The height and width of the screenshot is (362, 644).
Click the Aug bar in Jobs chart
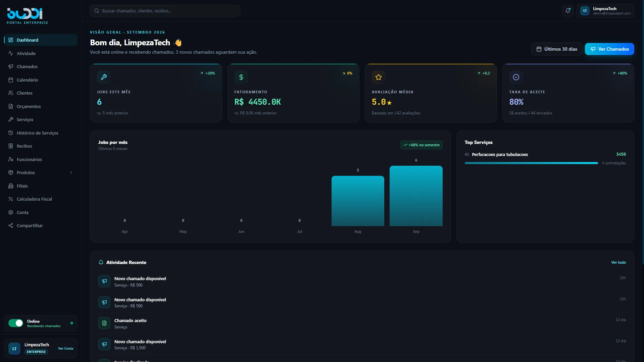[x=358, y=201]
